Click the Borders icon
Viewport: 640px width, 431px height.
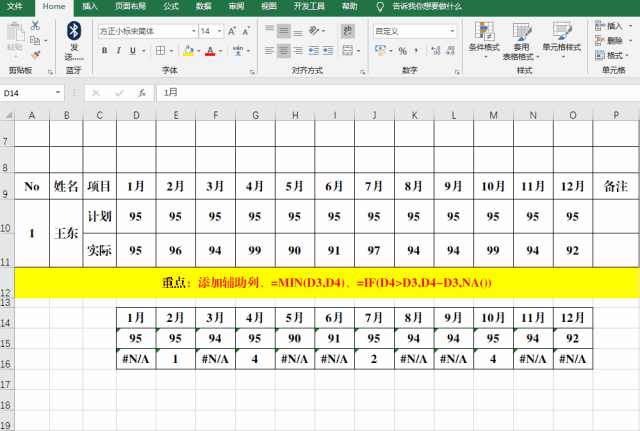[x=160, y=51]
